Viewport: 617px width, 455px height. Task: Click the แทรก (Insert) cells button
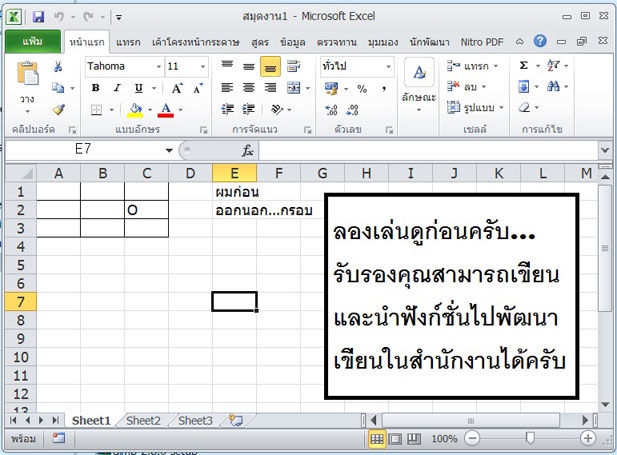tap(476, 66)
